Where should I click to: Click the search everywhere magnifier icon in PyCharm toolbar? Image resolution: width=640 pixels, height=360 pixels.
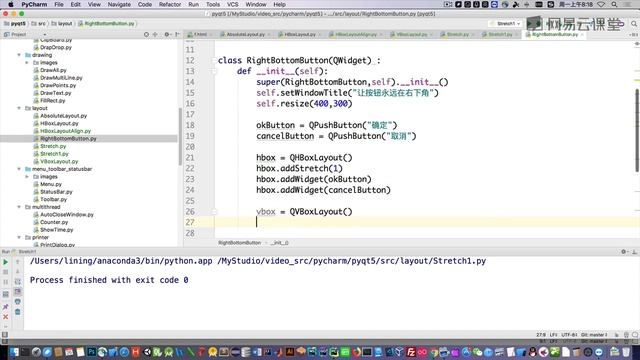point(634,24)
